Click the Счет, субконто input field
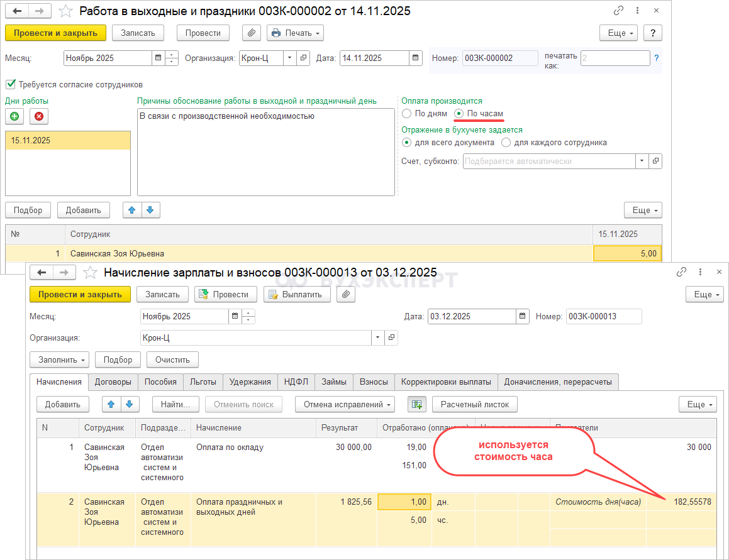 548,161
